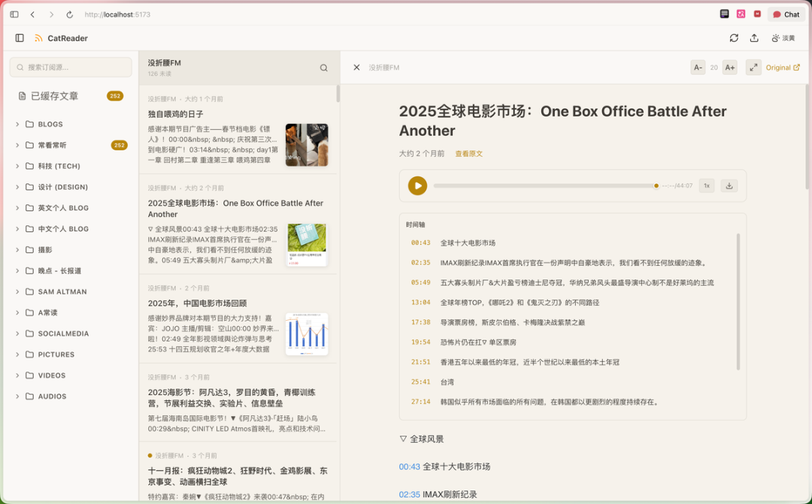812x504 pixels.
Task: Focus the 搜索订阅源 search field
Action: [71, 68]
